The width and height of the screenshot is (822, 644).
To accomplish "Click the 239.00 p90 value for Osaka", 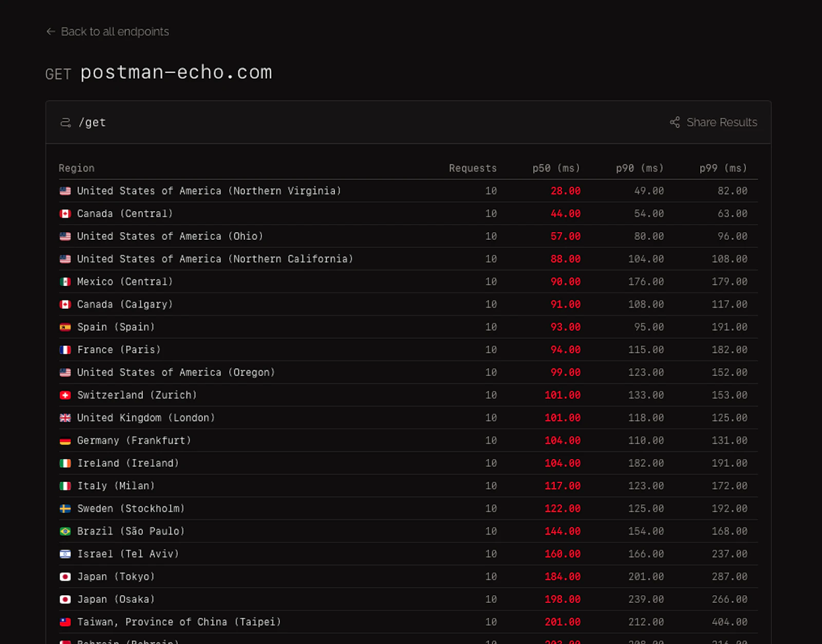I will click(646, 599).
